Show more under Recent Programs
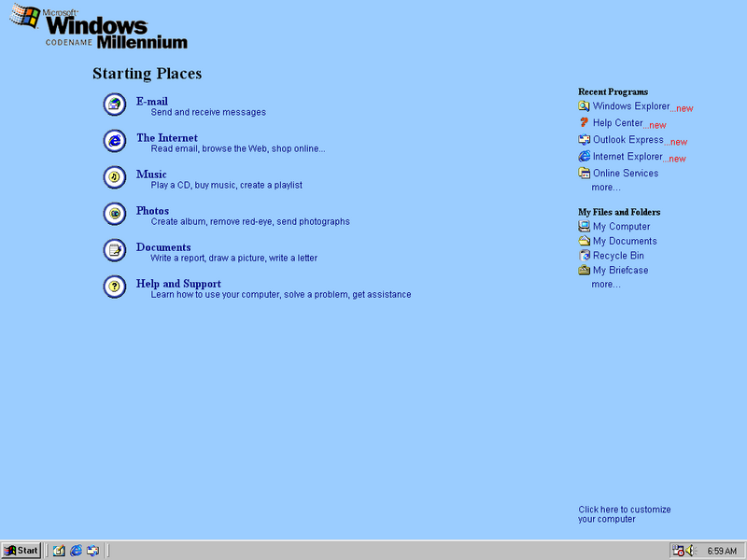747x560 pixels. click(606, 188)
